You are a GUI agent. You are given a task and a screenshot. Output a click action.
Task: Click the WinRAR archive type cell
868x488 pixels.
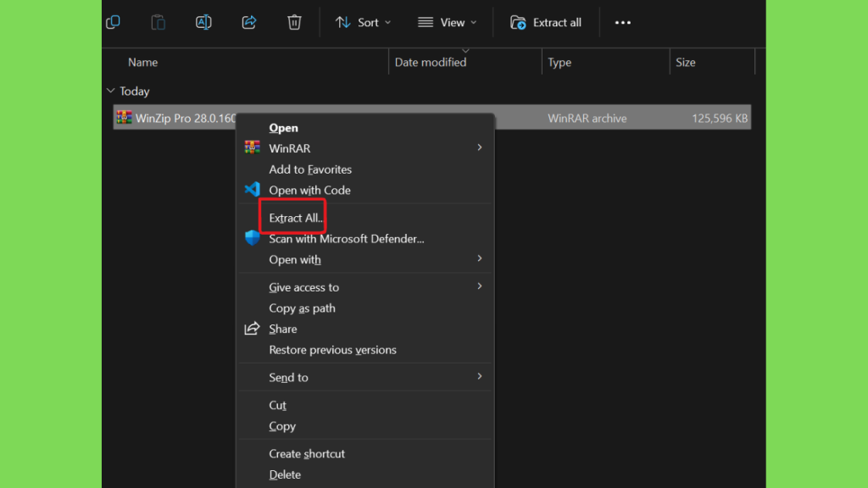[587, 119]
